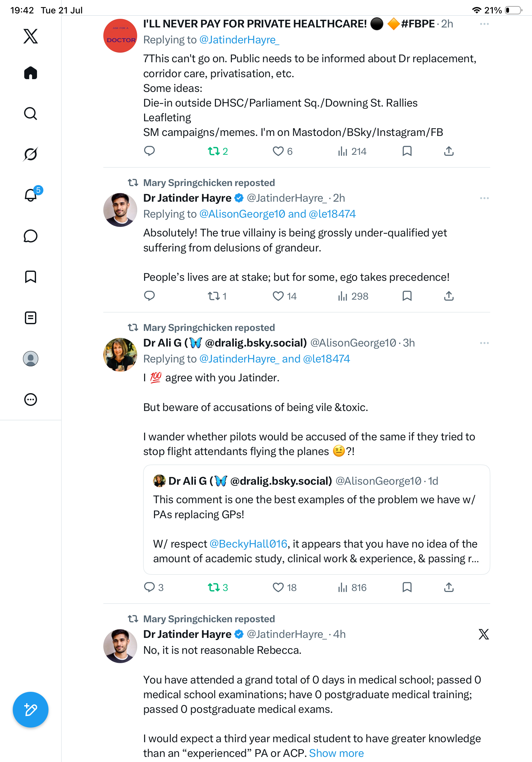Screen dimensions: 532x762
Task: Bookmark the post with 816 views
Action: pyautogui.click(x=407, y=587)
